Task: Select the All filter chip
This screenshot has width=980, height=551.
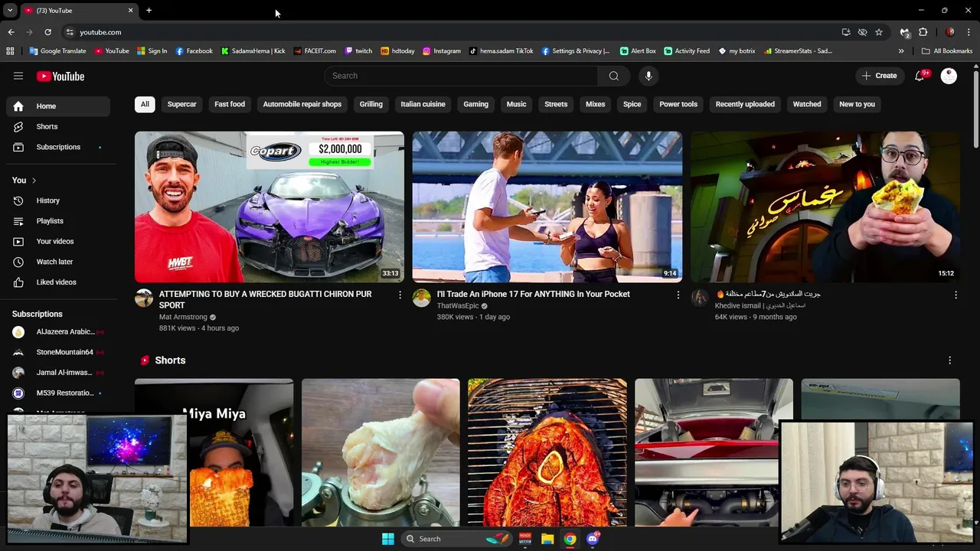Action: tap(145, 104)
